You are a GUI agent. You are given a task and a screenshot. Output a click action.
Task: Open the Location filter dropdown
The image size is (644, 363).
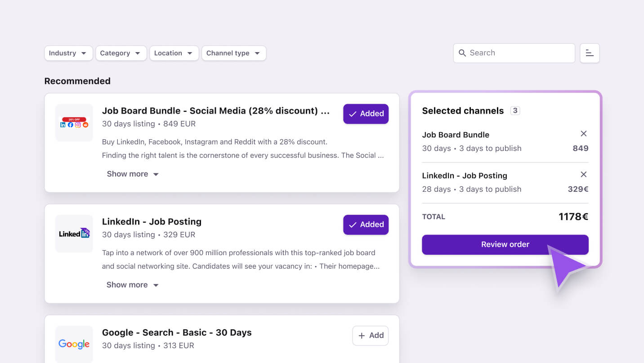click(x=174, y=53)
